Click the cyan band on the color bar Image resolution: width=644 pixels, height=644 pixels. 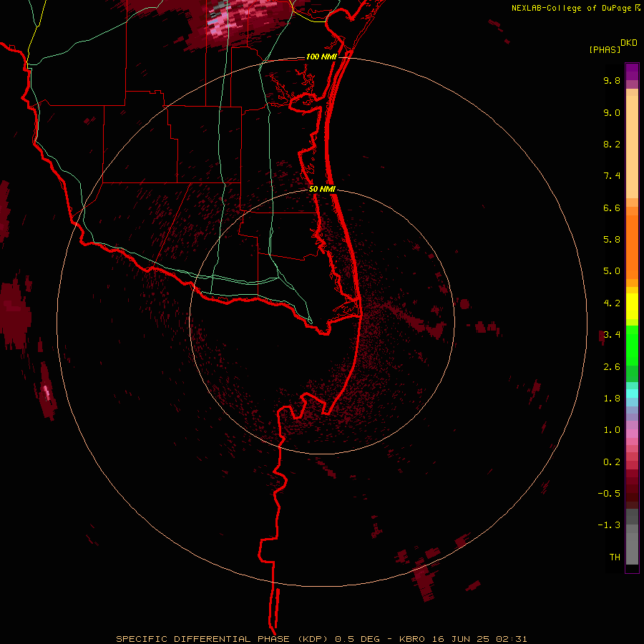point(632,394)
